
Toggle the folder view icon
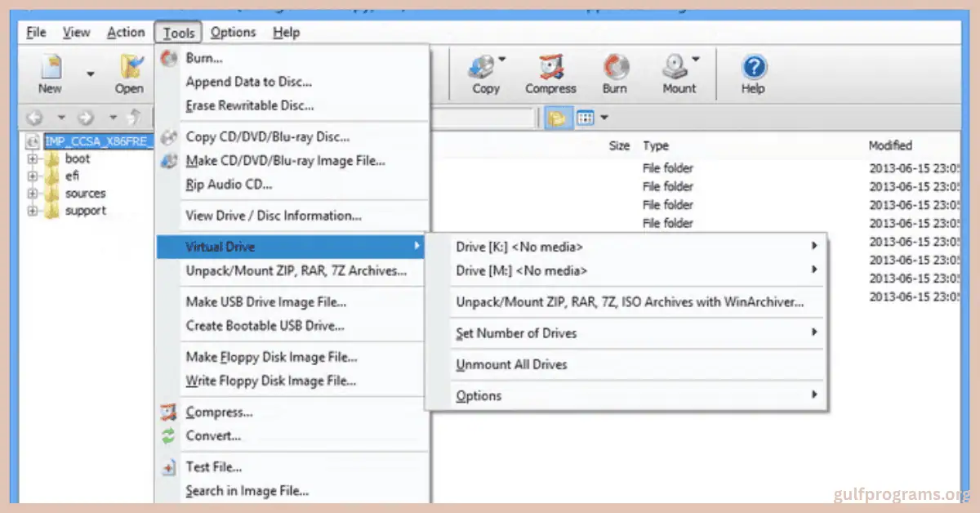coord(558,118)
